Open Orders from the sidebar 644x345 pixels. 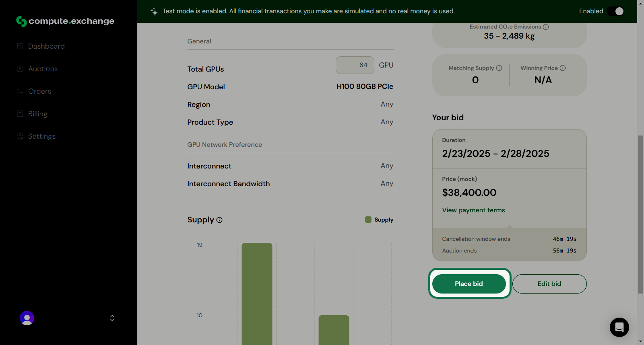coord(39,91)
